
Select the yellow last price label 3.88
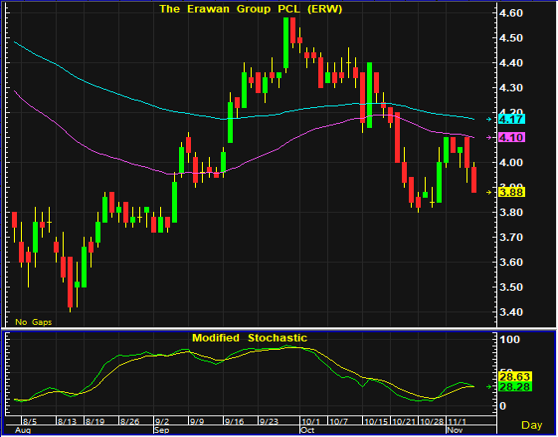[512, 193]
